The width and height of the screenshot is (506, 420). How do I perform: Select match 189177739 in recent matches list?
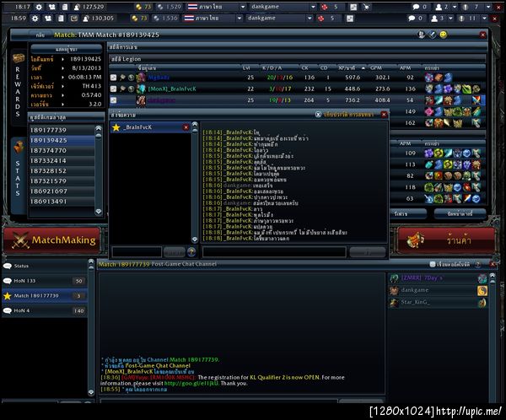point(62,130)
